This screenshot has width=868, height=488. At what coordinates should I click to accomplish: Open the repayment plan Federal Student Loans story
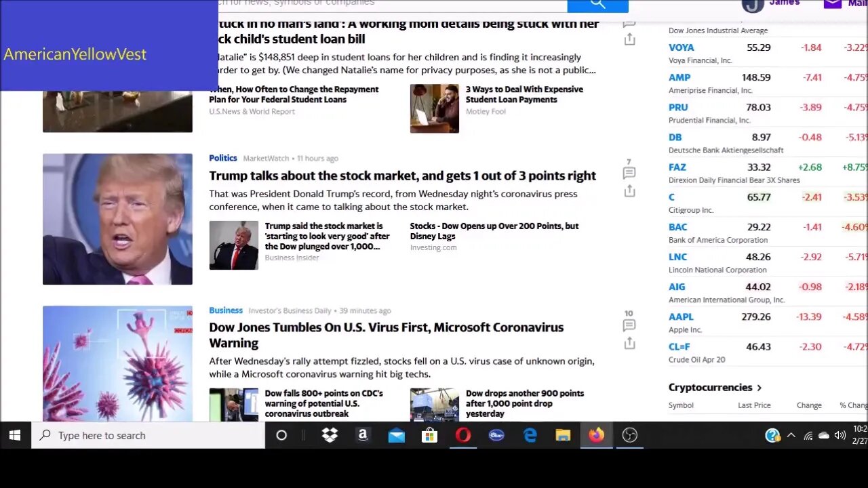pyautogui.click(x=294, y=94)
